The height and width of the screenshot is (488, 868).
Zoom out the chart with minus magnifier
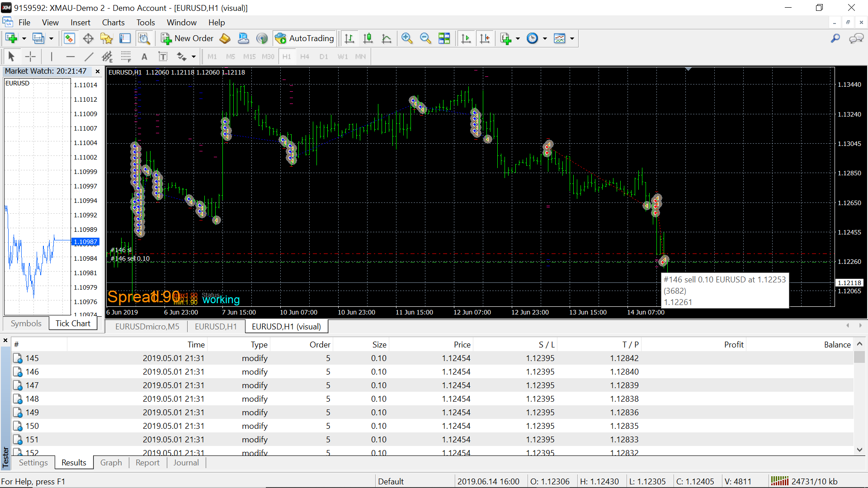tap(425, 38)
